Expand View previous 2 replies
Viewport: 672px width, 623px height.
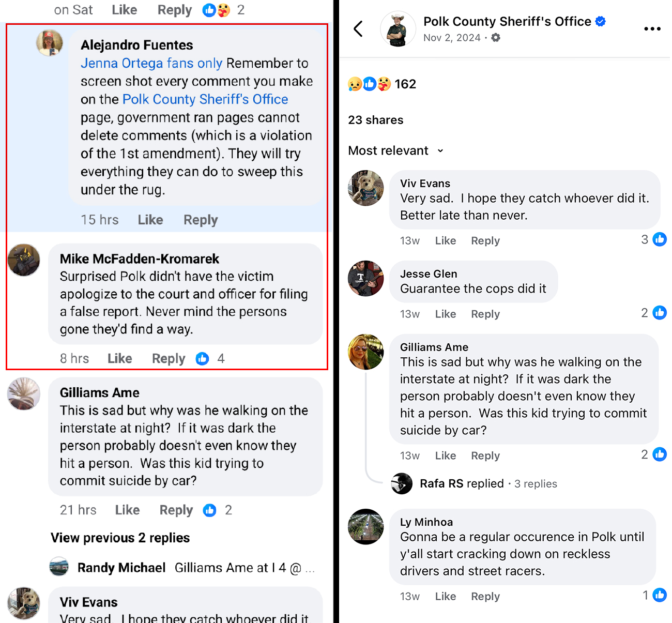pos(120,538)
